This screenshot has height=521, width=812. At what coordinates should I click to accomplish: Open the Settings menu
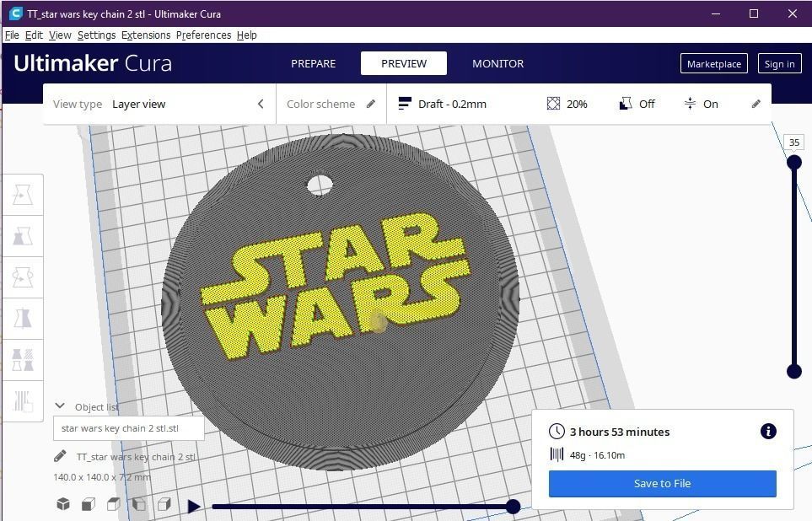coord(97,35)
